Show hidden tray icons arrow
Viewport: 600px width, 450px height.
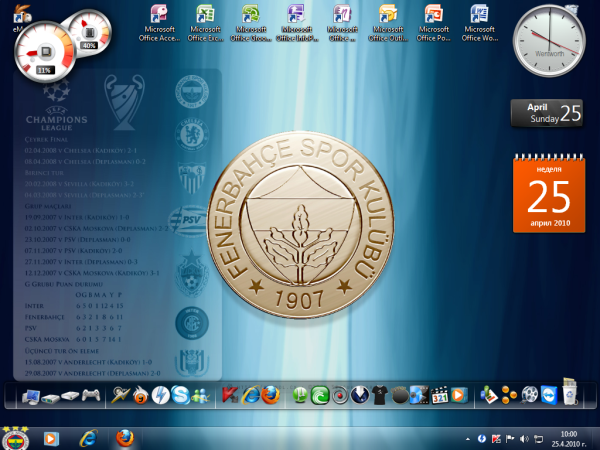click(468, 439)
